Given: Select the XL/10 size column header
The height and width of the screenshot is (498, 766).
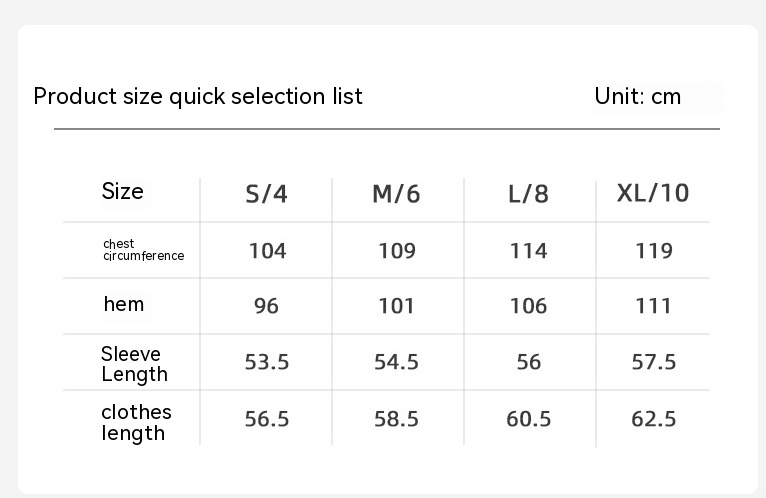Looking at the screenshot, I should [x=653, y=193].
